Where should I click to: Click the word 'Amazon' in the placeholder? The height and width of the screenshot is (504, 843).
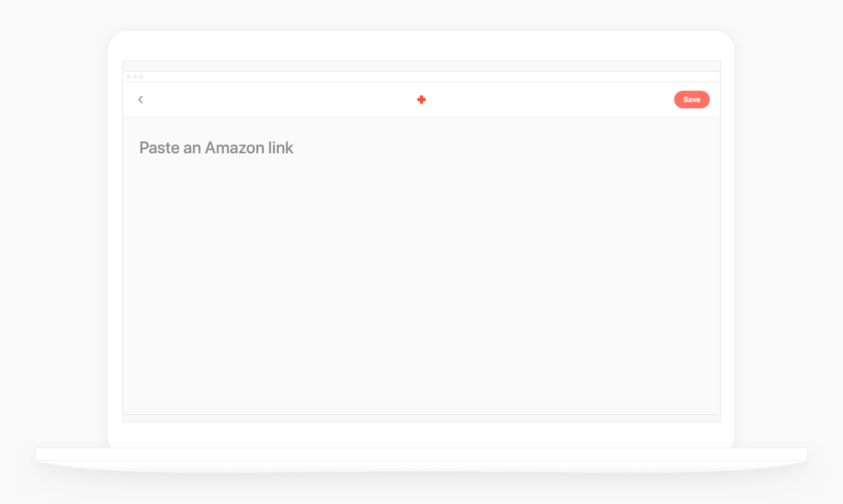pos(235,148)
